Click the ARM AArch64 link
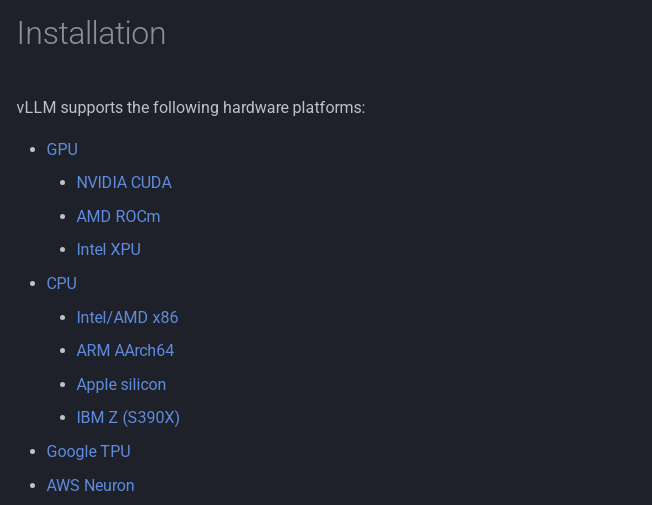Image resolution: width=652 pixels, height=505 pixels. (x=125, y=350)
